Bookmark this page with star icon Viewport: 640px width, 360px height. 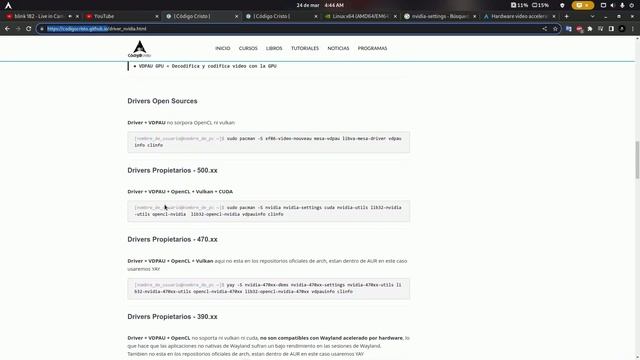[x=555, y=29]
